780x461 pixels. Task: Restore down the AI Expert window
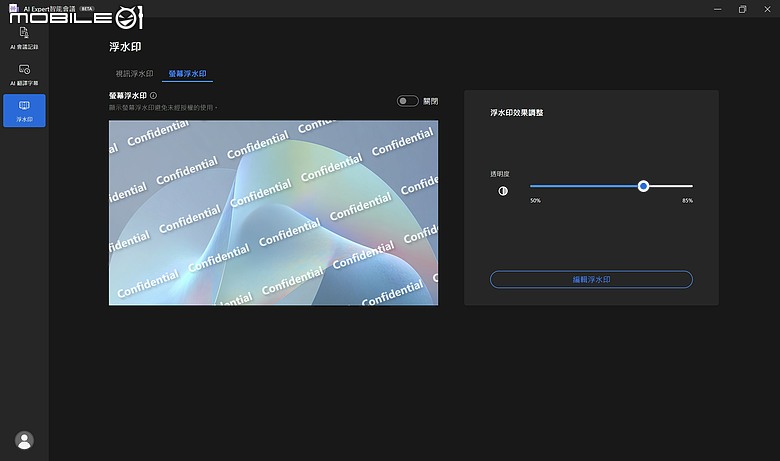(x=742, y=9)
